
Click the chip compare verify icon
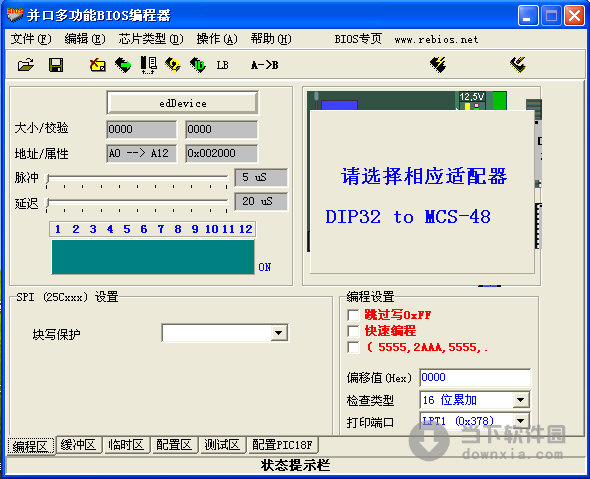pyautogui.click(x=148, y=65)
